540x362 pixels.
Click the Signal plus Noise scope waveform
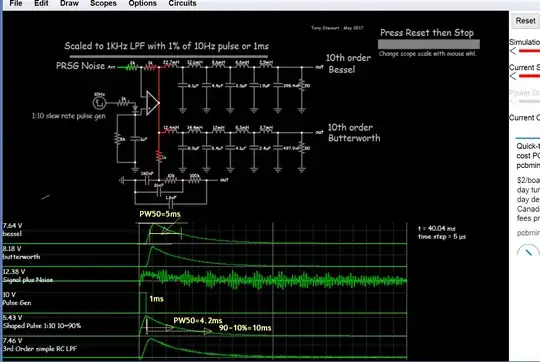coord(273,280)
